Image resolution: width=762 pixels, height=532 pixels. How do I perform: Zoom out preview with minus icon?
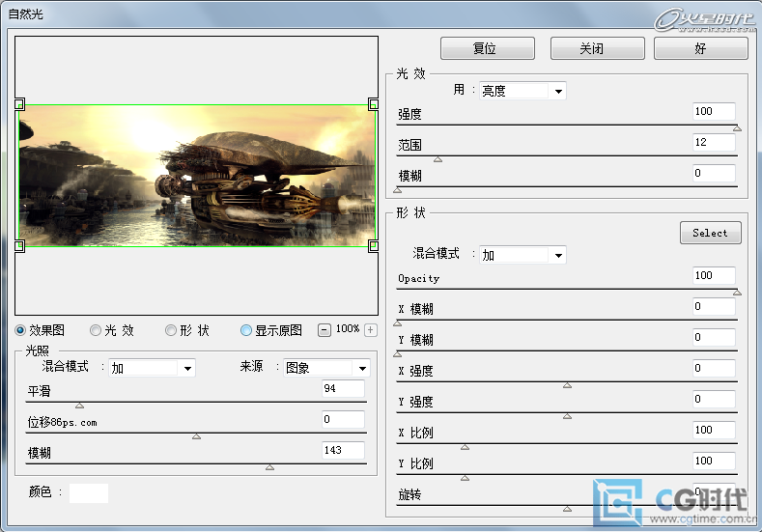[x=325, y=330]
